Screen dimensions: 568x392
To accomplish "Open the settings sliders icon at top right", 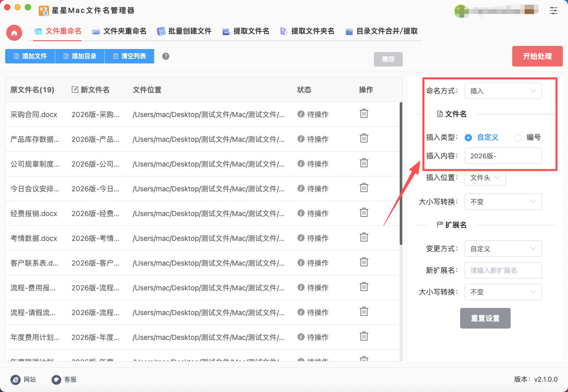I will click(x=554, y=10).
